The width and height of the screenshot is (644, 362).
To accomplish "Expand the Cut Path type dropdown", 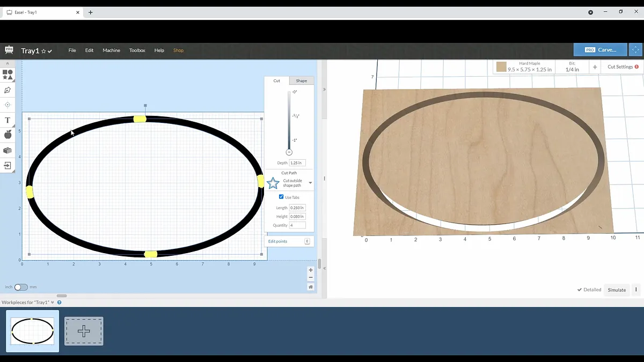I will coord(310,183).
